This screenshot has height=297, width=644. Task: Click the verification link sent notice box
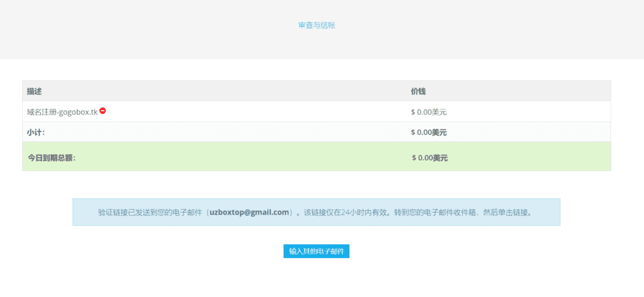[x=316, y=213]
